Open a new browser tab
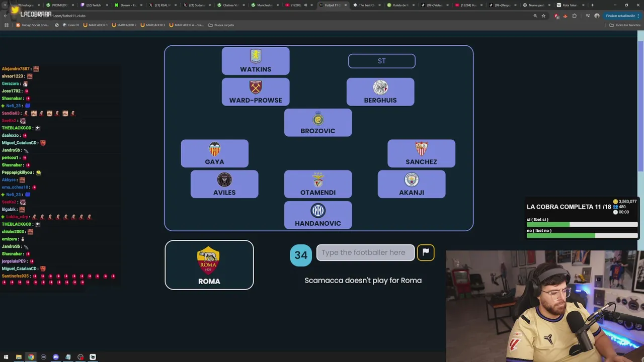This screenshot has height=362, width=644. pos(592,5)
